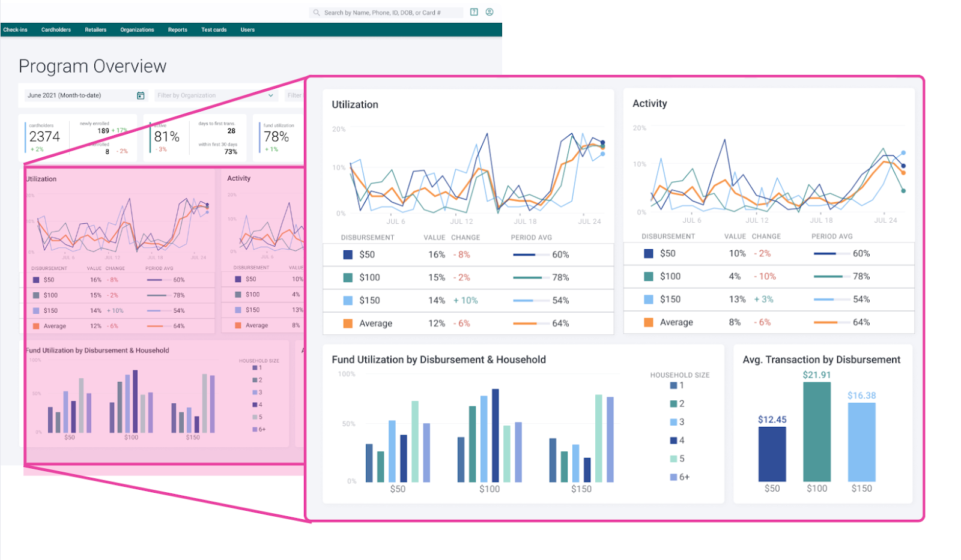Click the days to first trans. value 28
The height and width of the screenshot is (560, 961).
tap(231, 131)
